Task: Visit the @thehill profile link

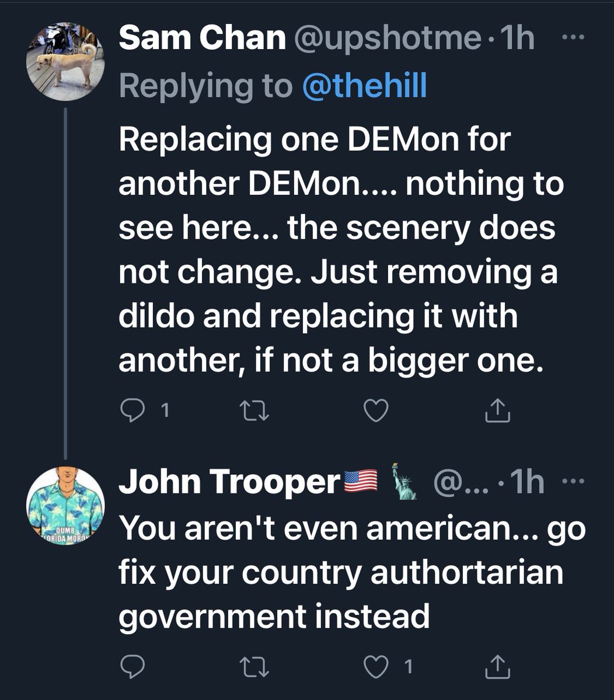Action: (x=365, y=86)
